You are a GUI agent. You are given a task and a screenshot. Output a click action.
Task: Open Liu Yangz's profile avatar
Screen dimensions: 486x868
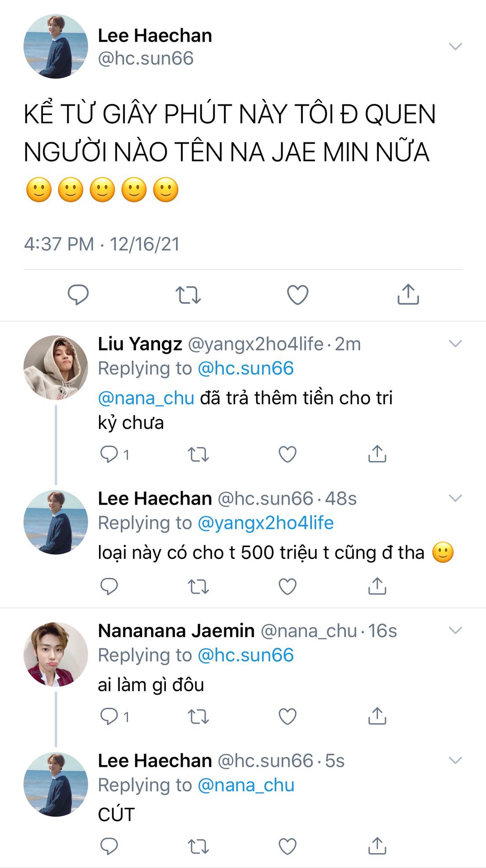point(56,368)
